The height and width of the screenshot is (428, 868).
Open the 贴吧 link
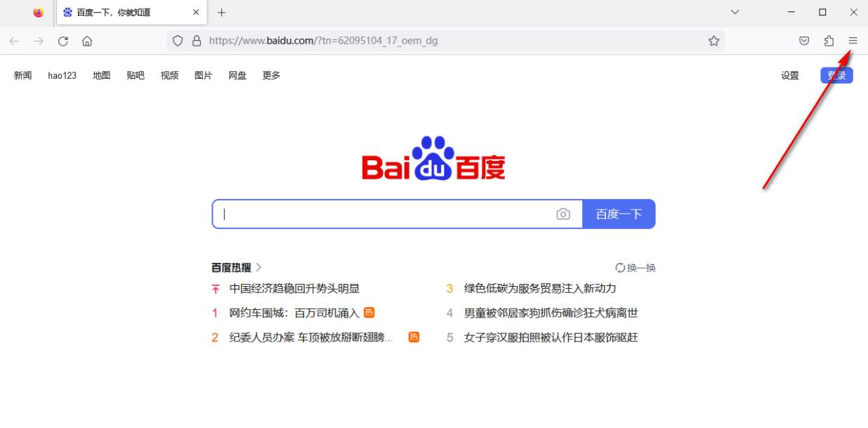click(136, 75)
